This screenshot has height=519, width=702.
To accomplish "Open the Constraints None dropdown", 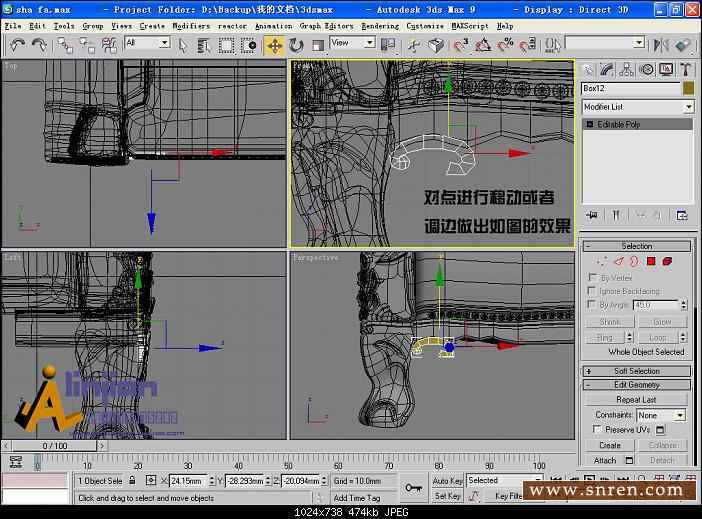I will pyautogui.click(x=661, y=415).
